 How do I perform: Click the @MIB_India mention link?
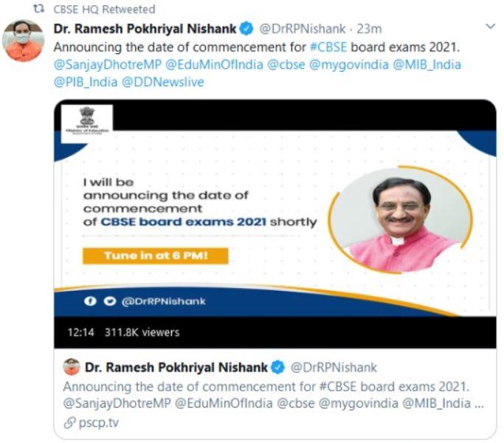[427, 65]
